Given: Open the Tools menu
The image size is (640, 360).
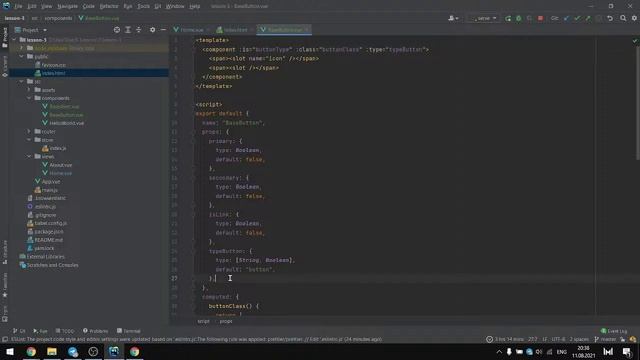Looking at the screenshot, I should tap(143, 7).
